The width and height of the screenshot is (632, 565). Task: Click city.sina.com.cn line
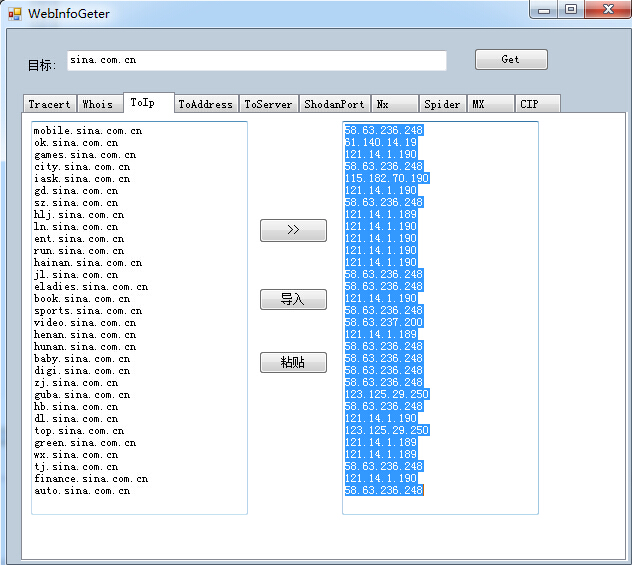tap(82, 167)
